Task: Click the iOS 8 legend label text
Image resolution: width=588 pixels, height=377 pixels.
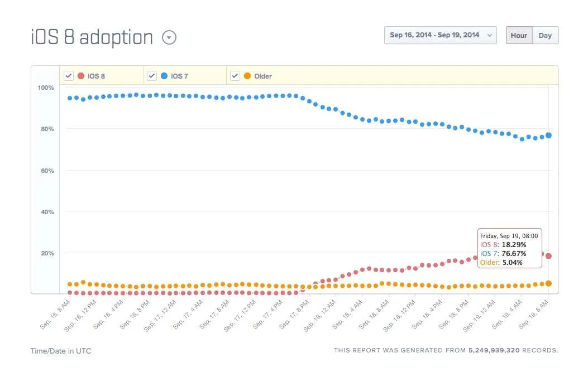Action: tap(97, 76)
